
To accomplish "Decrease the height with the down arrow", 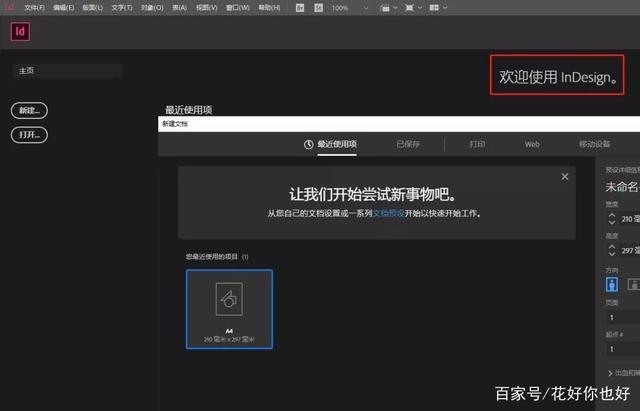I will [611, 254].
